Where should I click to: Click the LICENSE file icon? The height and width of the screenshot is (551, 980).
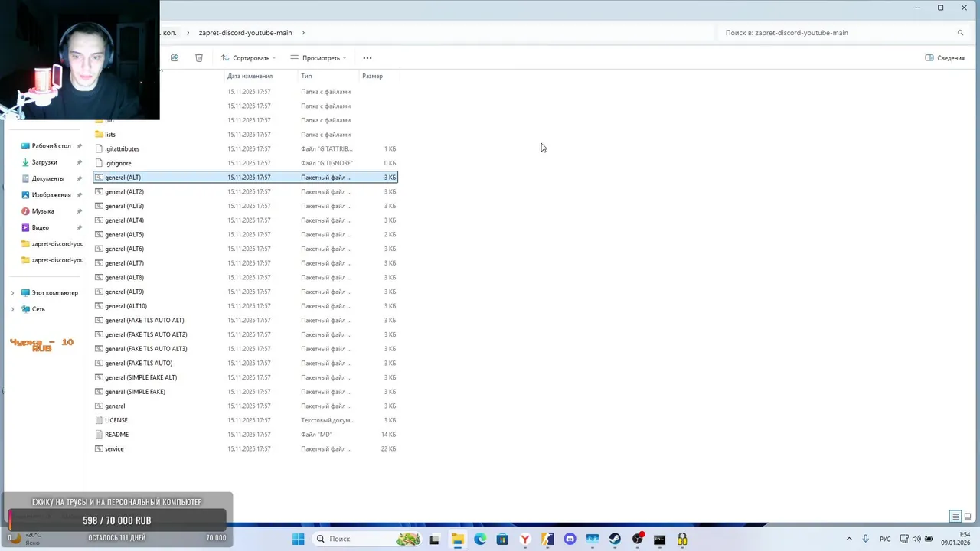(99, 420)
